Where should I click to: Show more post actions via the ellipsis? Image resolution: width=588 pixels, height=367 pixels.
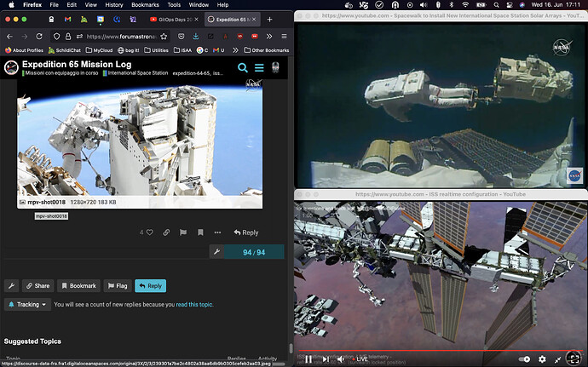point(217,232)
